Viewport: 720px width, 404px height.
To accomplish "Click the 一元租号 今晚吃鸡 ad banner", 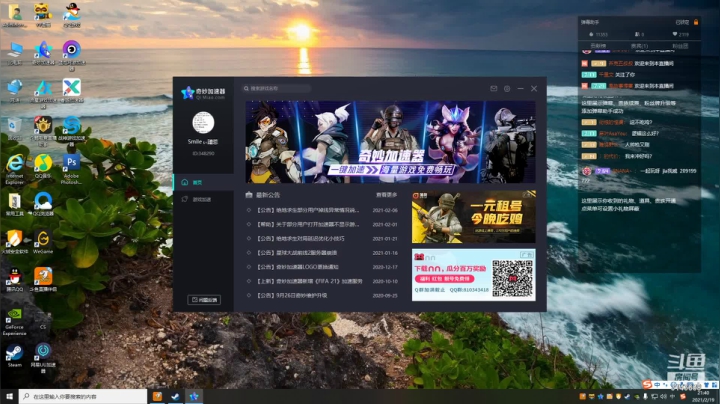I will tap(473, 217).
